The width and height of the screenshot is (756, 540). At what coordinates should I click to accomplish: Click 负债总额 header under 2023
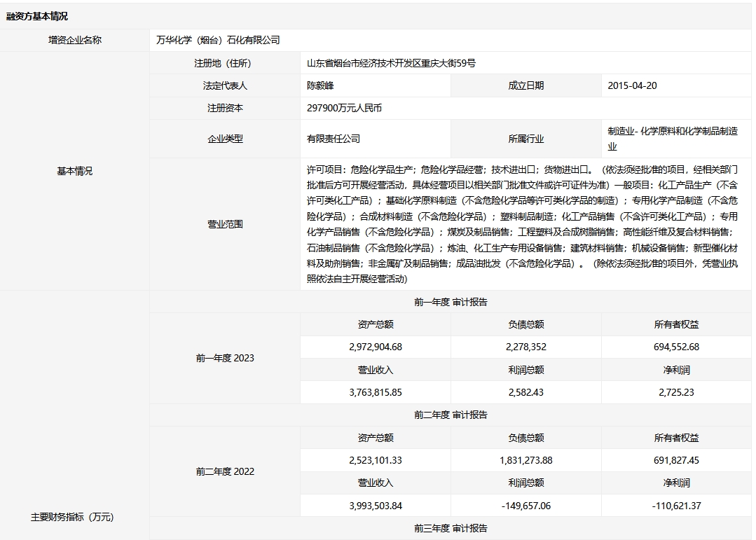[525, 324]
